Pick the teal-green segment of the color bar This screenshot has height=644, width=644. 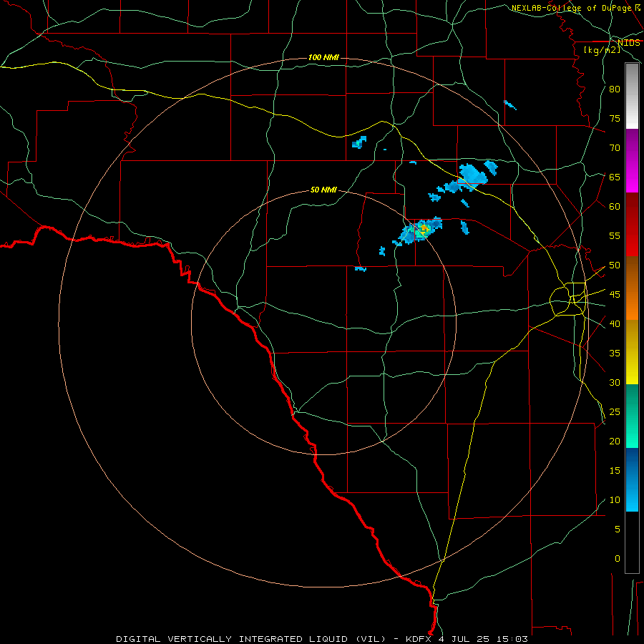(632, 416)
